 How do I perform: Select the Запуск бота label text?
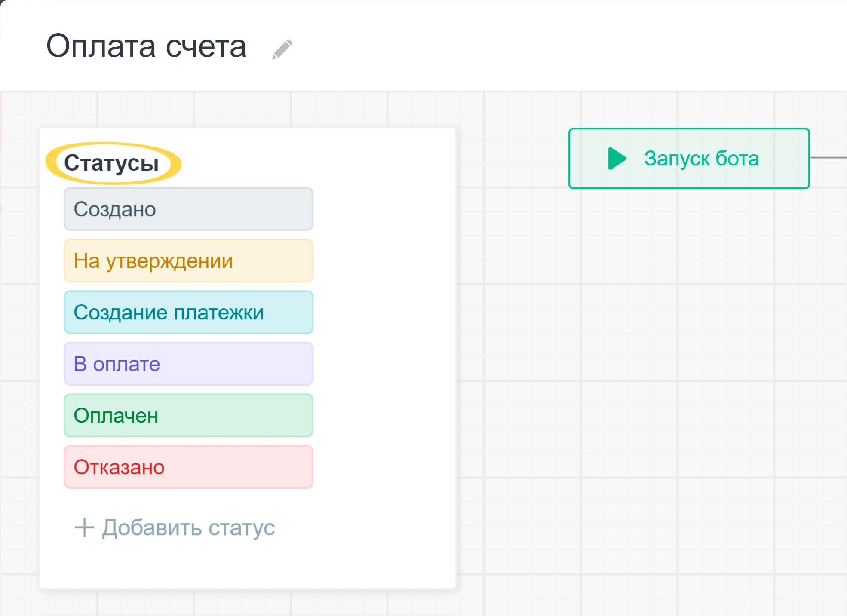pyautogui.click(x=701, y=159)
